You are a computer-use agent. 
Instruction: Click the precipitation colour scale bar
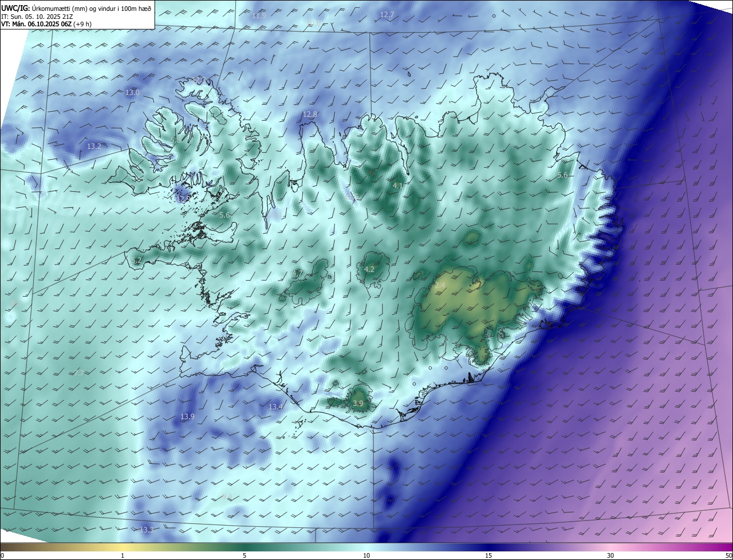366,547
